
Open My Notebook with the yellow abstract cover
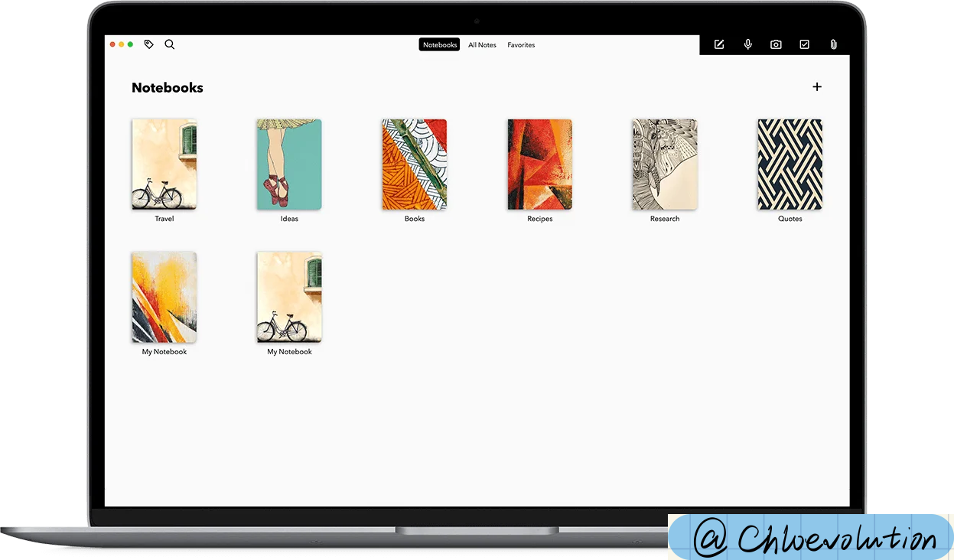point(164,297)
